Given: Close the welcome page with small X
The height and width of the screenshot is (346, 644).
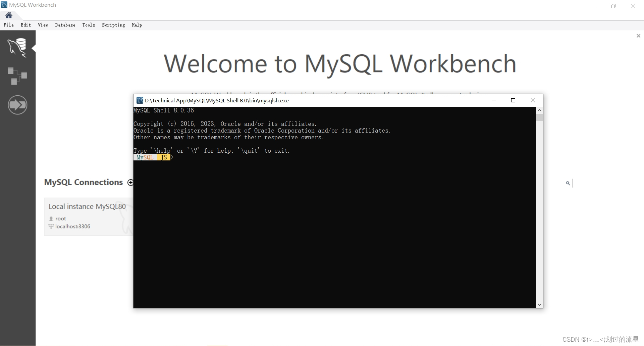Looking at the screenshot, I should (638, 36).
